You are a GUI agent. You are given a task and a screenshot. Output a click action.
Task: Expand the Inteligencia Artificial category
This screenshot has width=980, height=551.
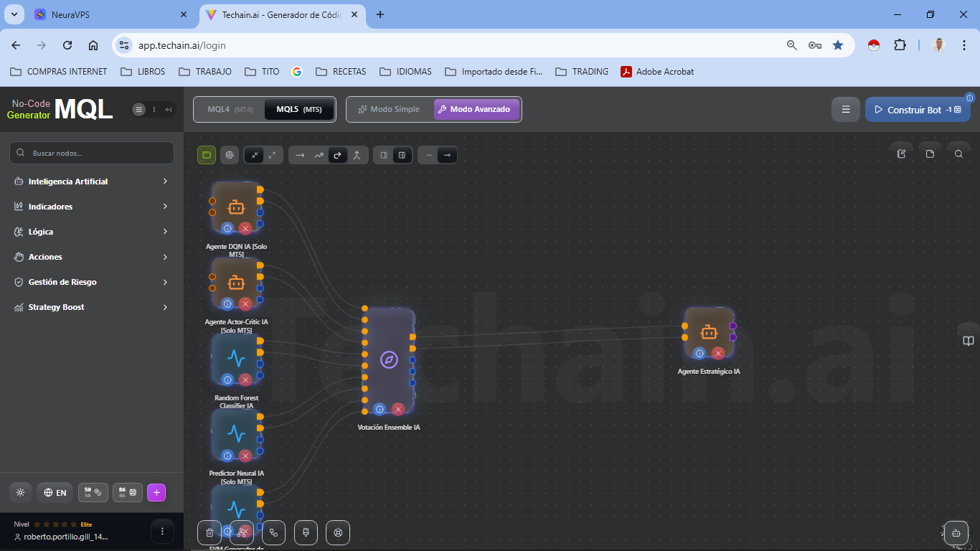[92, 182]
